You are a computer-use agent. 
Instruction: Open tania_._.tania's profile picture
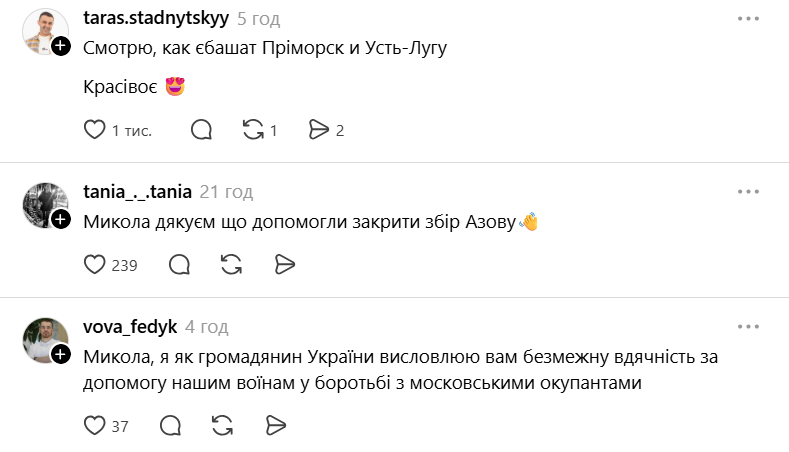click(x=44, y=204)
